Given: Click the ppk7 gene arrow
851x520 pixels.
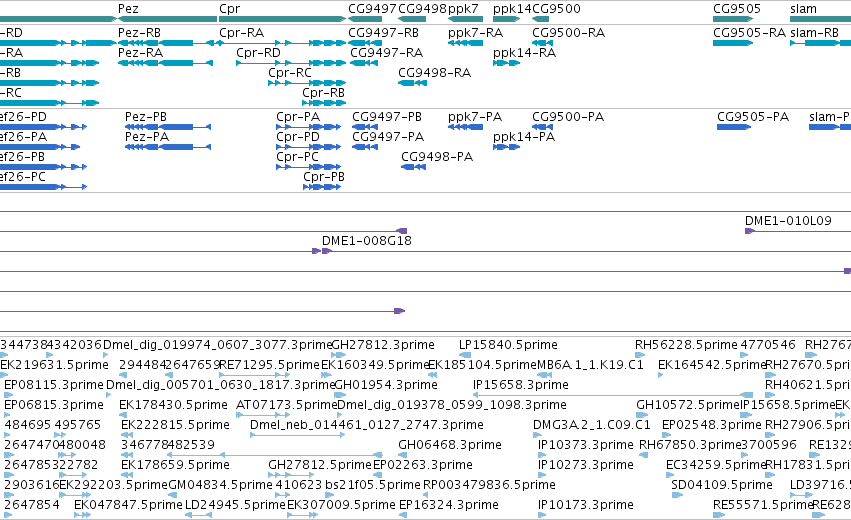Looking at the screenshot, I should pos(465,19).
